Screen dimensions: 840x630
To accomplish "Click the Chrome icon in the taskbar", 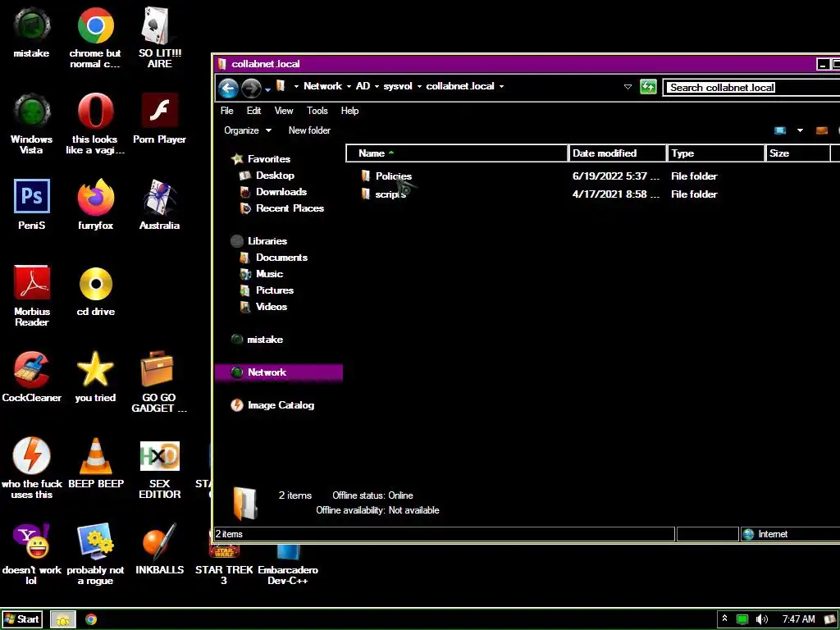I will click(91, 619).
